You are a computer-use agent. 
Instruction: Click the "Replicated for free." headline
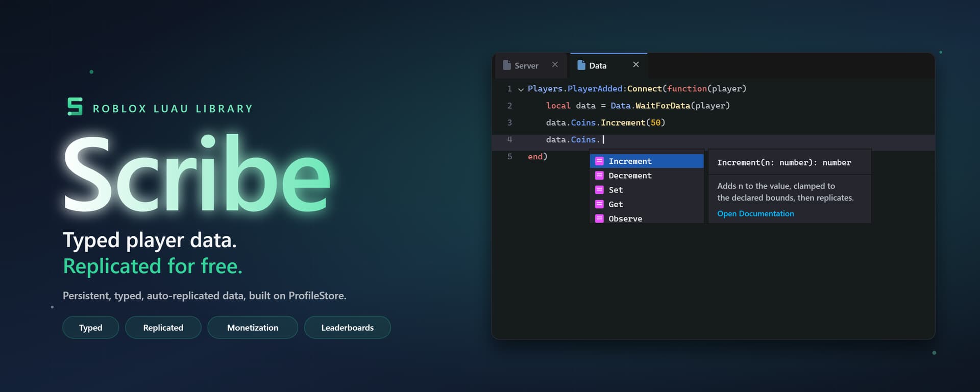point(153,266)
